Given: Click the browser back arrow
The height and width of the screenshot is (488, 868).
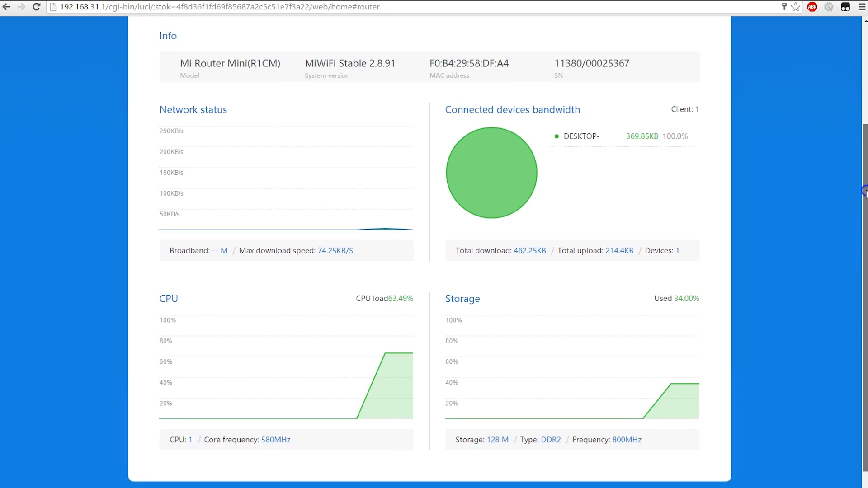Looking at the screenshot, I should pyautogui.click(x=6, y=7).
